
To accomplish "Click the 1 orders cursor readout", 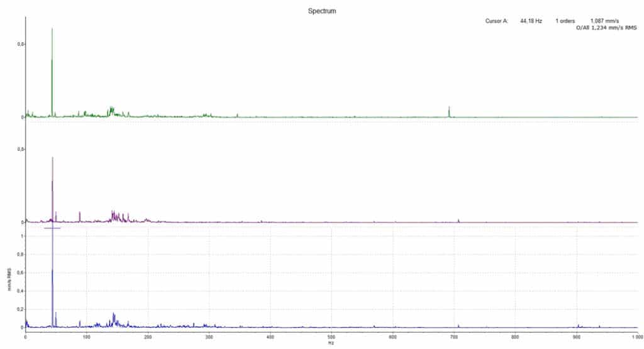I will click(565, 21).
